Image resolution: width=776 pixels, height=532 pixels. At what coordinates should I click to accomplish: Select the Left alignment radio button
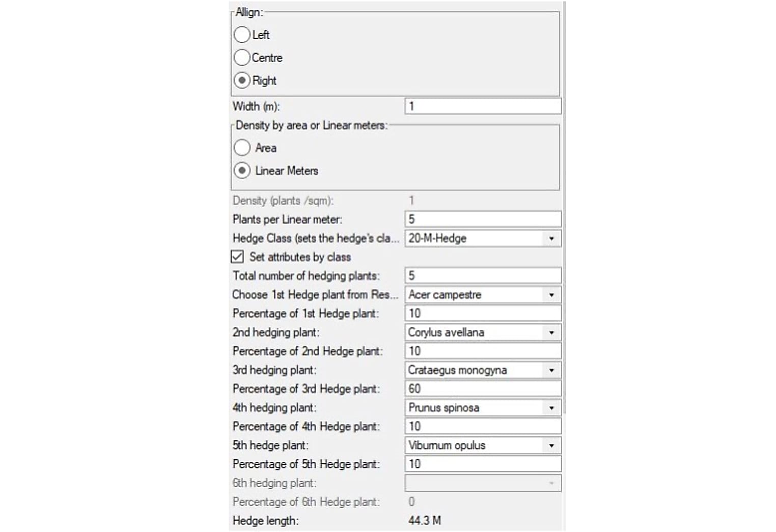pyautogui.click(x=242, y=35)
